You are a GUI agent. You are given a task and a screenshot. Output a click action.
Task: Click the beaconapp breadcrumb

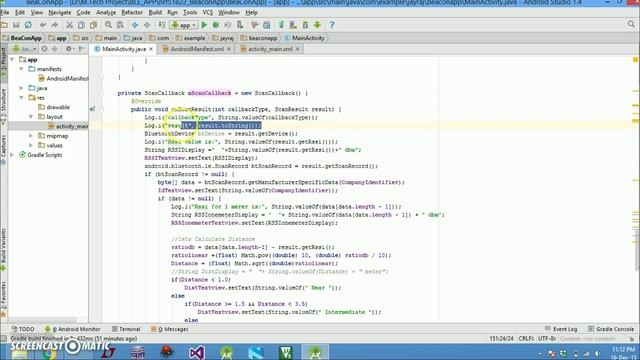pos(259,38)
